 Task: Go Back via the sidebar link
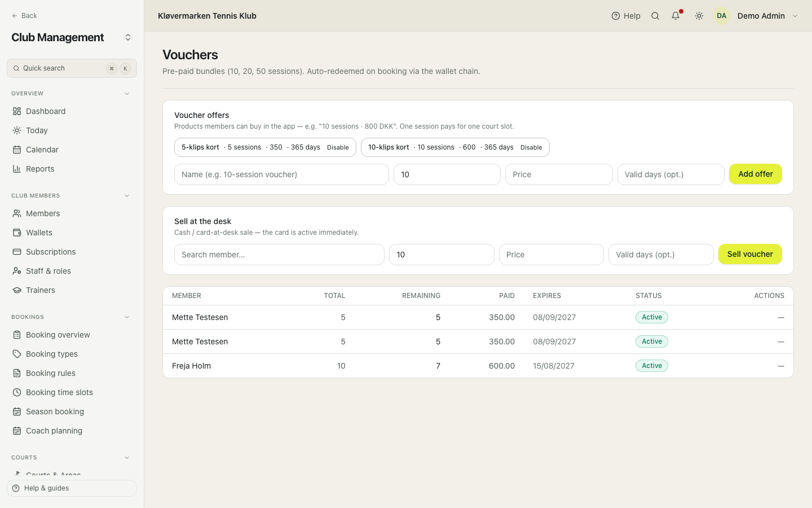tap(24, 16)
